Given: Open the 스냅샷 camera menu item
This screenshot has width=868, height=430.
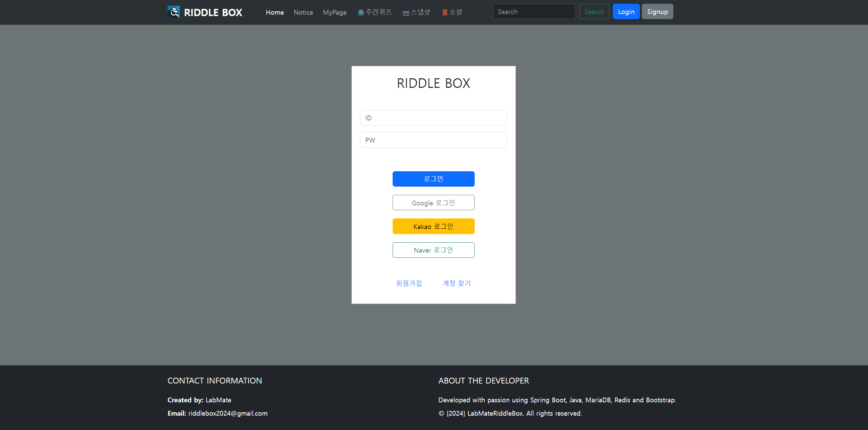Looking at the screenshot, I should (x=416, y=12).
